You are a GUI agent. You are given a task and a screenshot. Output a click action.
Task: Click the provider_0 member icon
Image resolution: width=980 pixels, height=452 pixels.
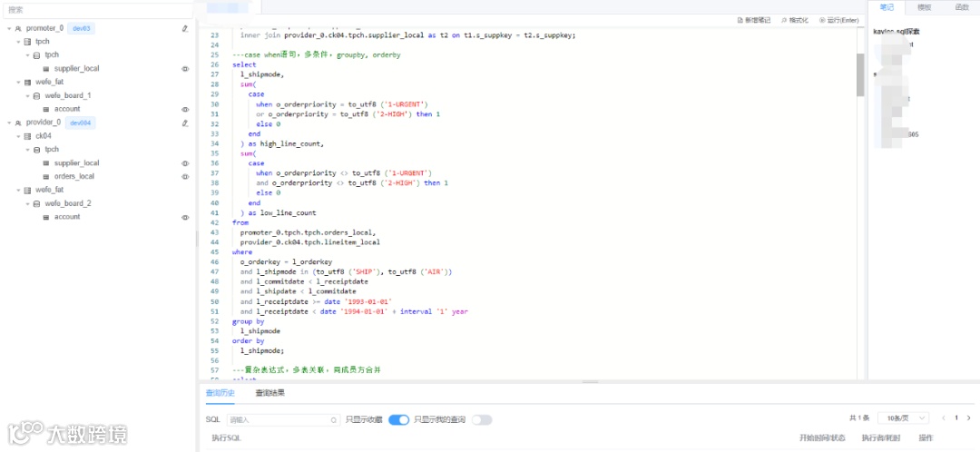click(19, 123)
